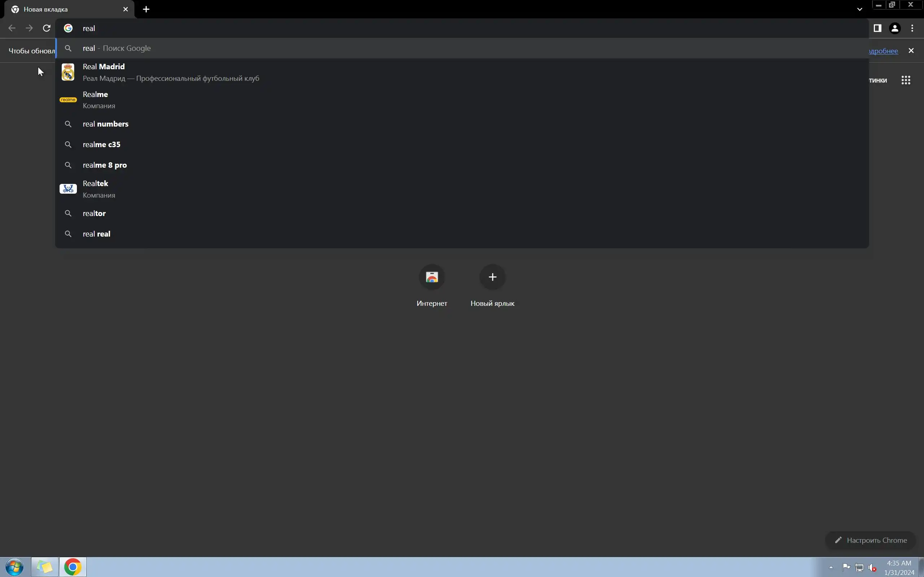Click new tab plus button
This screenshot has height=577, width=924.
(x=146, y=9)
